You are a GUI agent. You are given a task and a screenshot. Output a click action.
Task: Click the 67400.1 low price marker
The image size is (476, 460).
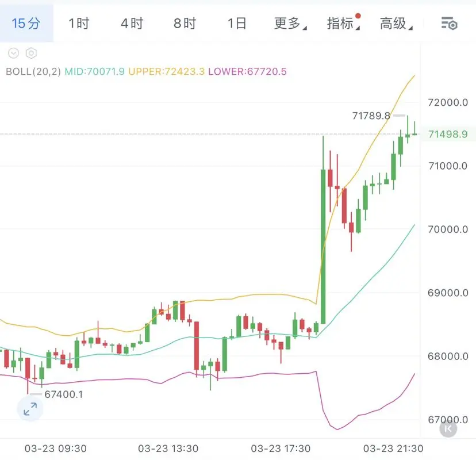click(63, 394)
